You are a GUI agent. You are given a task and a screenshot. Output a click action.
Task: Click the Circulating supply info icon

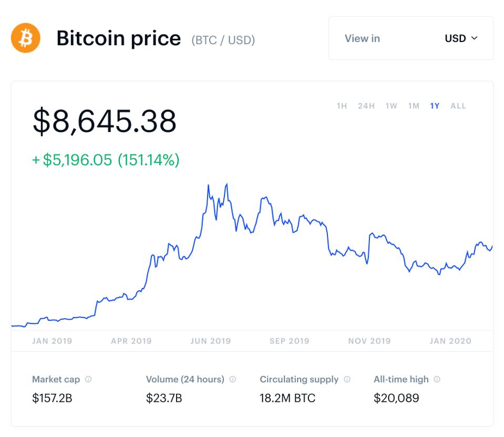pos(346,379)
